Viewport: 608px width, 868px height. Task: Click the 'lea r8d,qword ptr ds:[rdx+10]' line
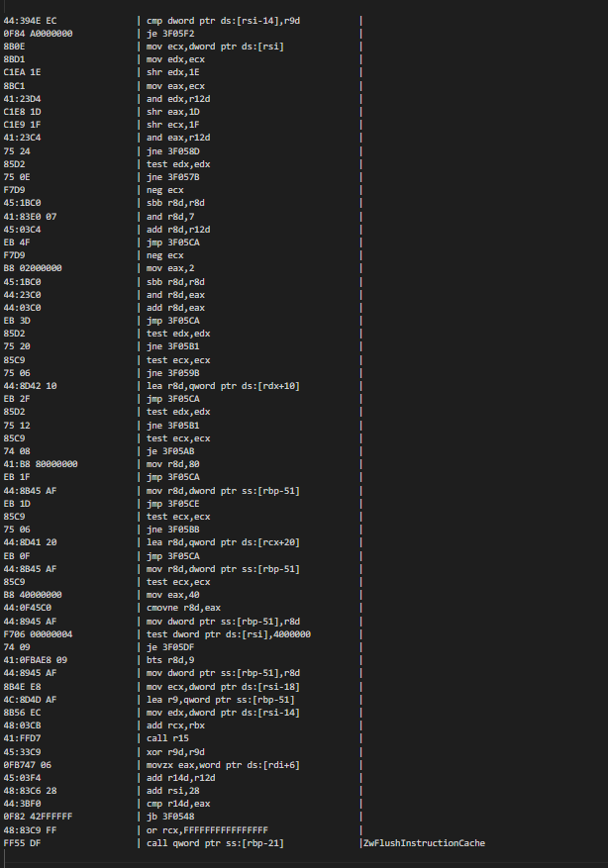pos(223,386)
